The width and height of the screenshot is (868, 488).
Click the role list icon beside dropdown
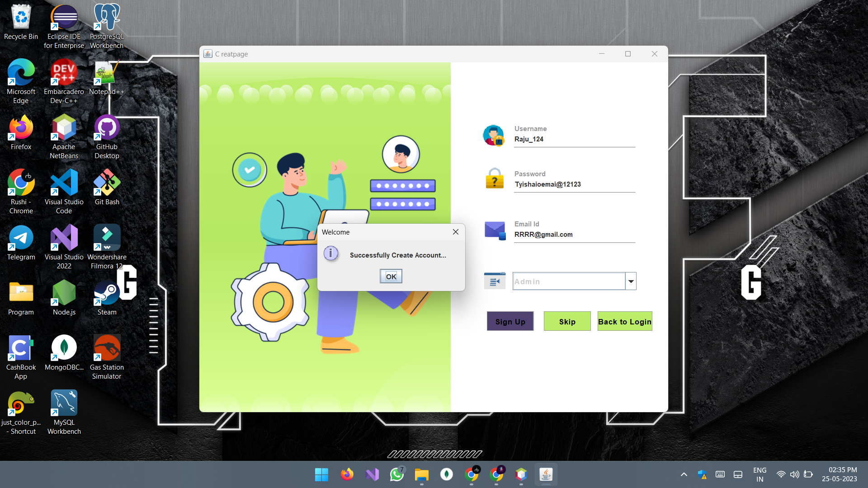pyautogui.click(x=495, y=281)
